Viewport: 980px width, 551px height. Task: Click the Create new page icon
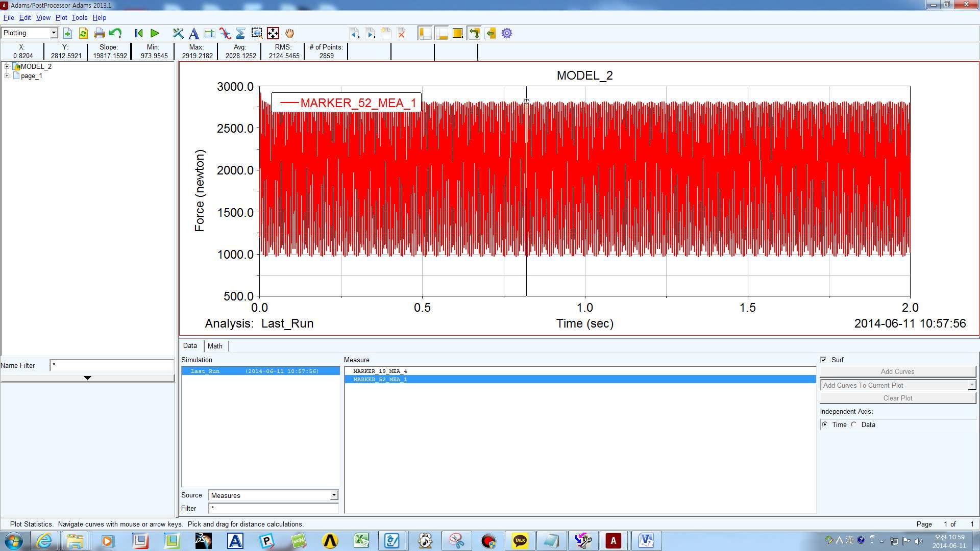pyautogui.click(x=386, y=33)
